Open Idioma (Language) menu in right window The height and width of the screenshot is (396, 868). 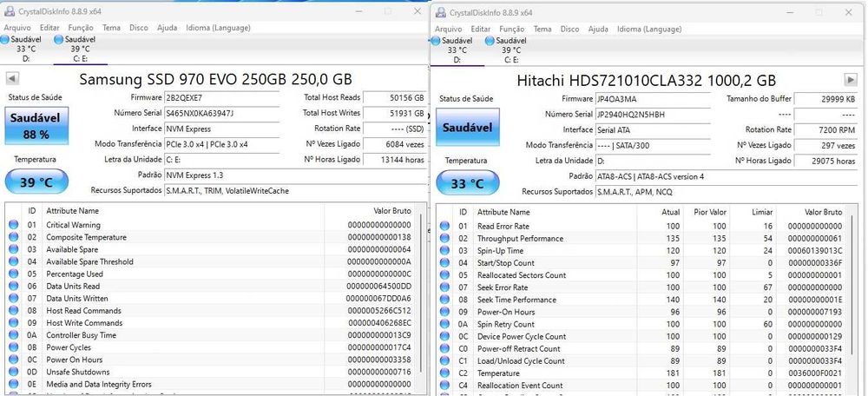pos(649,29)
